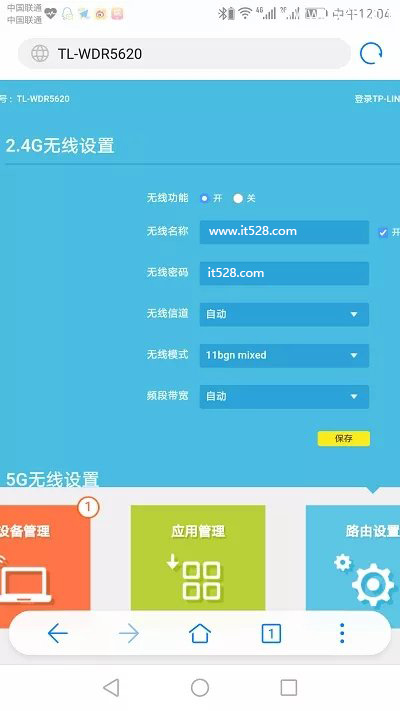Open the 无线信道 channel dropdown

pyautogui.click(x=284, y=314)
